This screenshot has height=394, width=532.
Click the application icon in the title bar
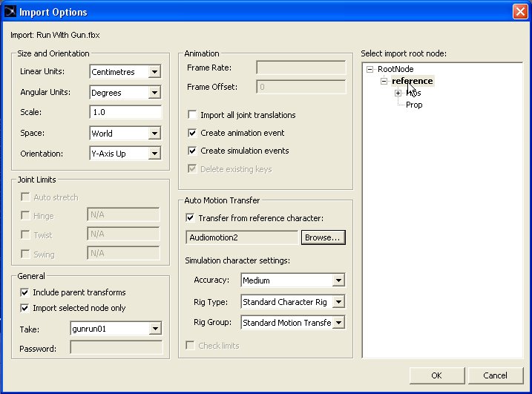[10, 12]
